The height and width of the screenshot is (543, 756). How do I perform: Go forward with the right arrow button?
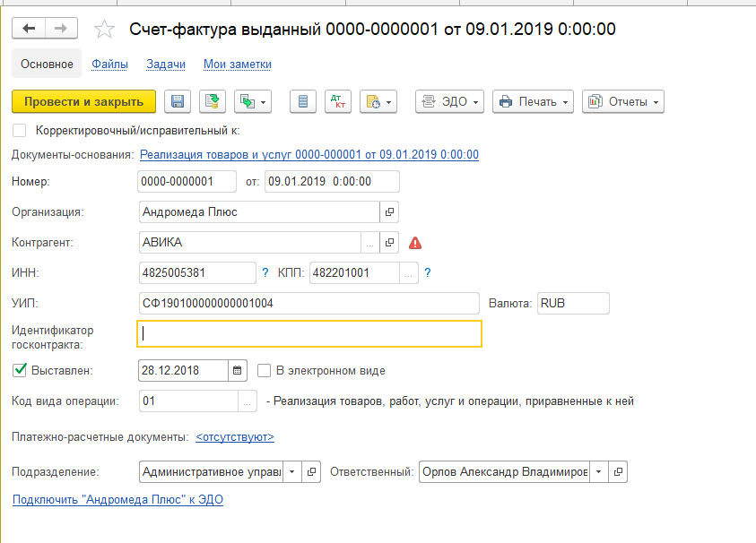point(61,29)
